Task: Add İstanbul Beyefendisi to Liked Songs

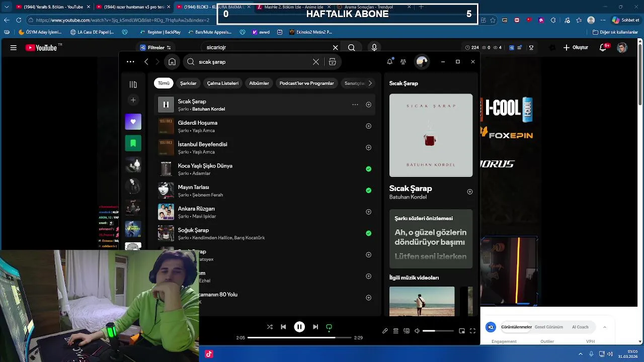Action: (x=368, y=148)
